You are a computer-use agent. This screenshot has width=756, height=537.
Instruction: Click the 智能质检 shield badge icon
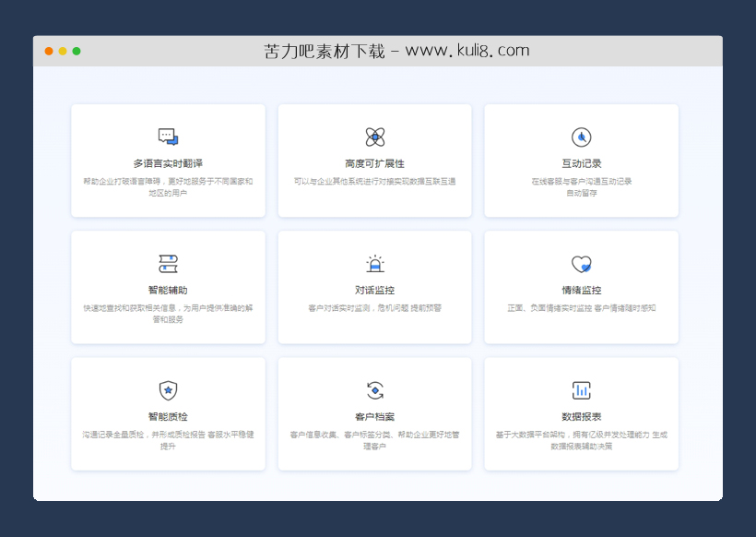pos(169,388)
